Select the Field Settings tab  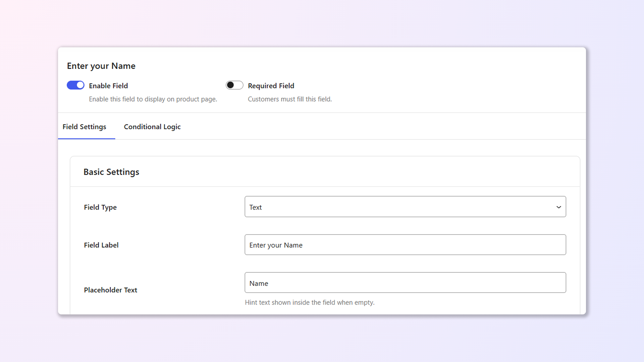[84, 127]
